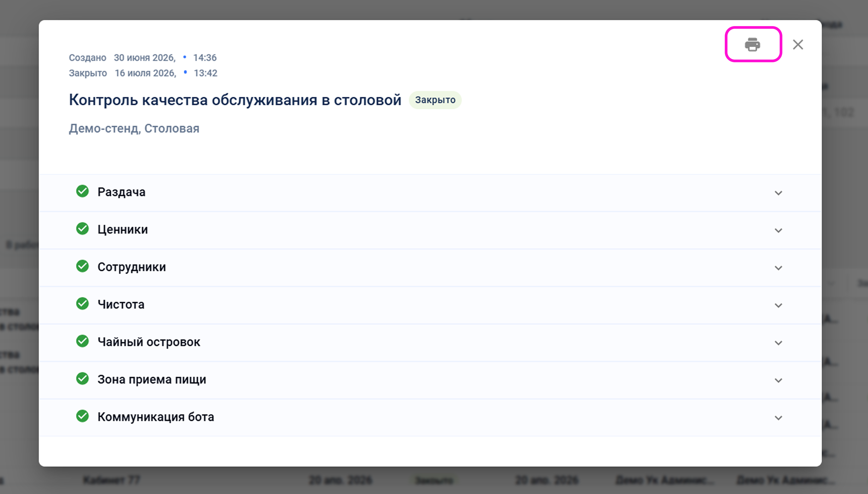Screen dimensions: 868x494
Task: Open the Чайный островок row label
Action: coord(149,342)
